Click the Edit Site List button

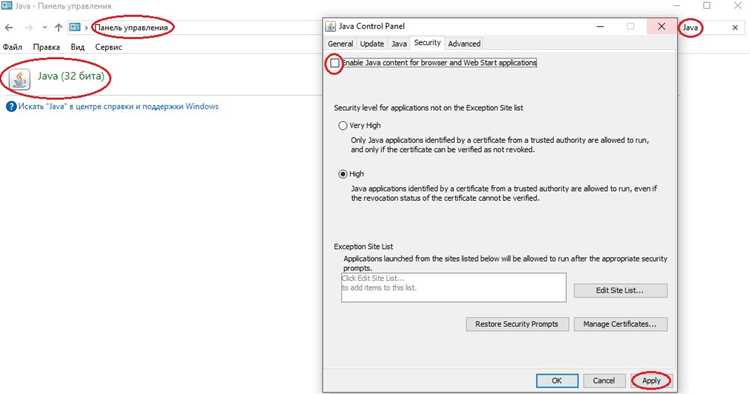620,290
